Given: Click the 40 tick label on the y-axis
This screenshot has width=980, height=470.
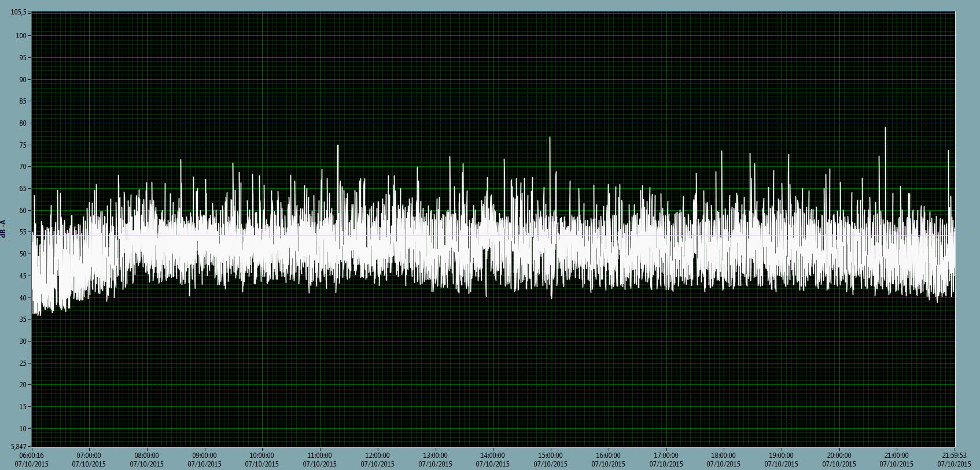Looking at the screenshot, I should pyautogui.click(x=24, y=298).
